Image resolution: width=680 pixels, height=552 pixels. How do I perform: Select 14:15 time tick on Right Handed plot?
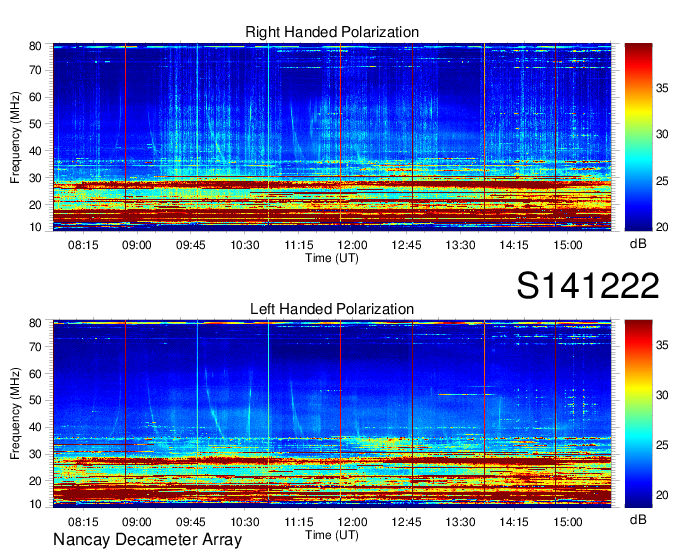pyautogui.click(x=514, y=245)
